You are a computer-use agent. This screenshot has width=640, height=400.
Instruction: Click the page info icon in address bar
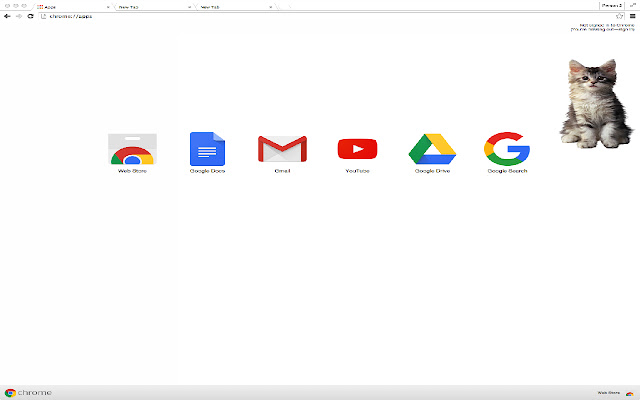(x=43, y=16)
